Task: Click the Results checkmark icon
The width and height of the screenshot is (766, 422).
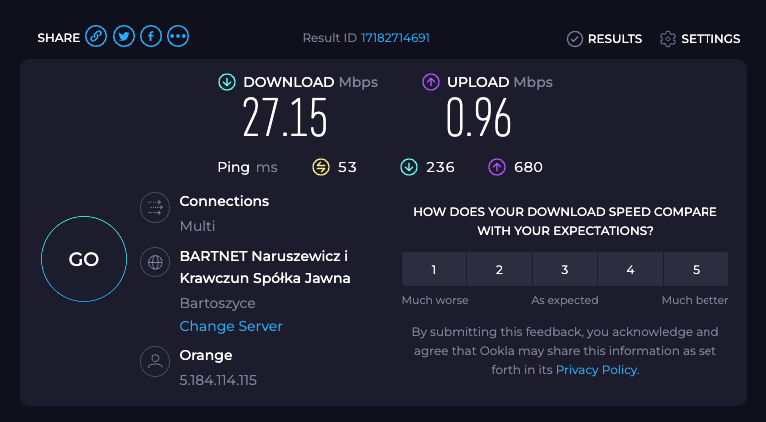Action: tap(574, 39)
